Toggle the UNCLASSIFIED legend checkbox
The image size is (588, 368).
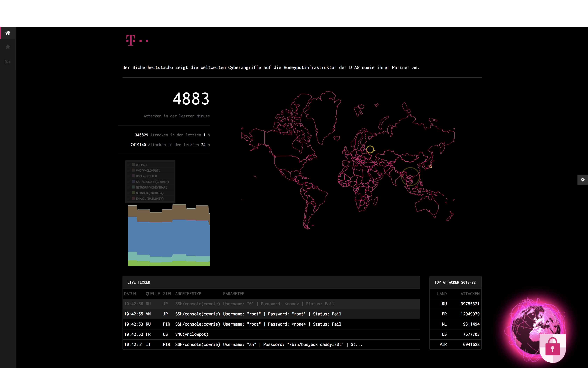[x=129, y=176]
